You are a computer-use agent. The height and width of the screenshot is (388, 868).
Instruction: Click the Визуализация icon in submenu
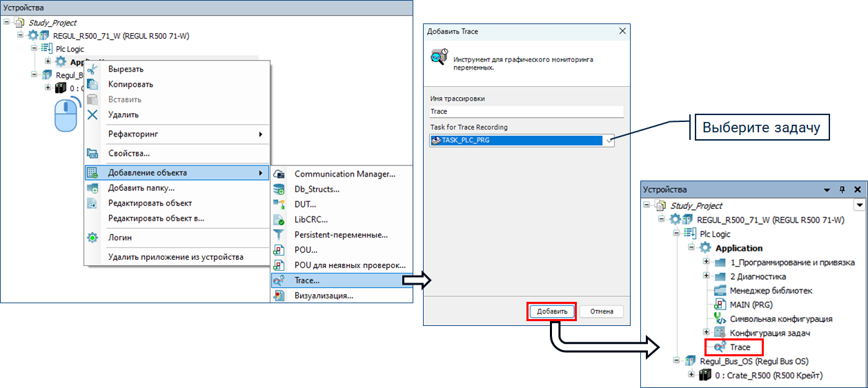[x=279, y=296]
